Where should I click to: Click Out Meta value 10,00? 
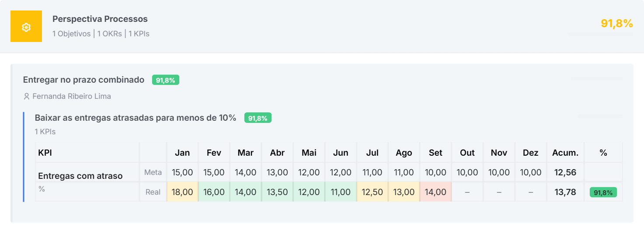(467, 172)
